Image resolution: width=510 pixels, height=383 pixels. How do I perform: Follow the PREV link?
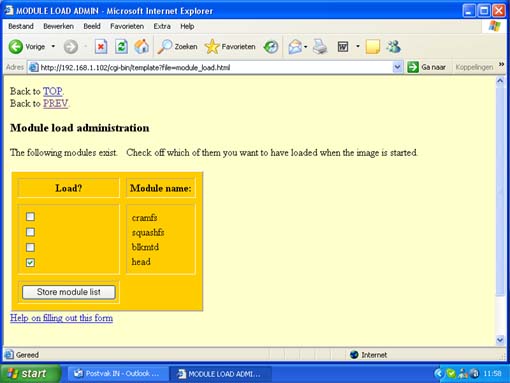[55, 104]
